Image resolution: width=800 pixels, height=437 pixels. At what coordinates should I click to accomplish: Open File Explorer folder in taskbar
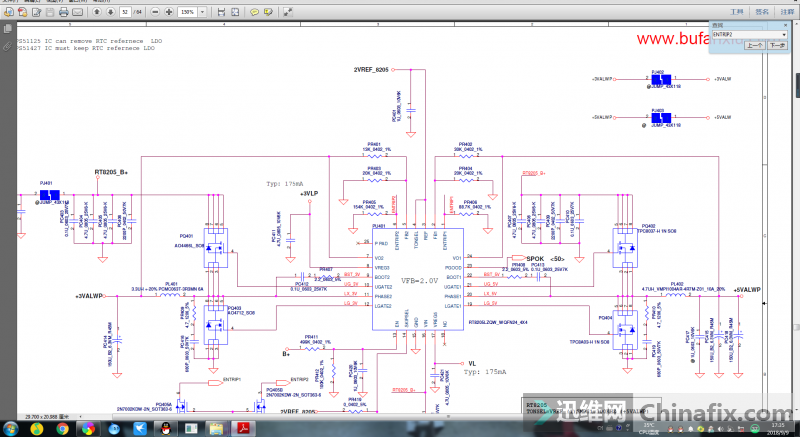tap(216, 429)
